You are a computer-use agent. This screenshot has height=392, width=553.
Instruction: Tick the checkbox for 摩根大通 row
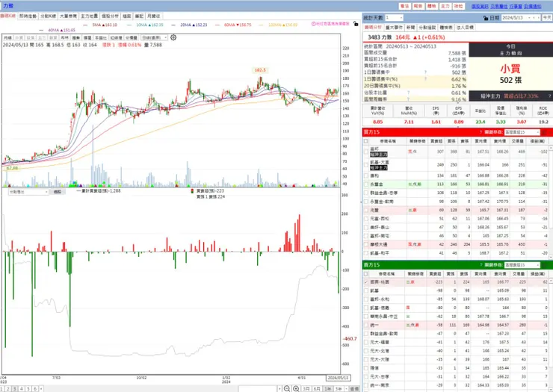point(365,244)
